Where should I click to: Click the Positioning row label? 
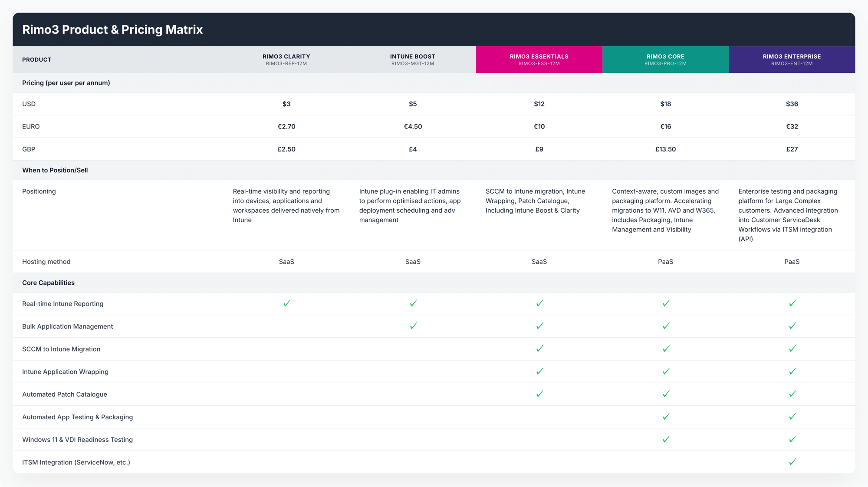tap(39, 191)
